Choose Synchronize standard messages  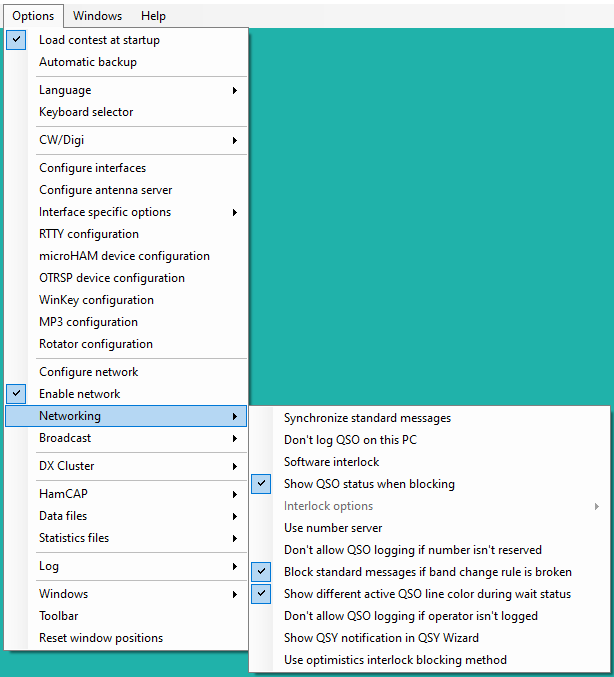coord(430,418)
